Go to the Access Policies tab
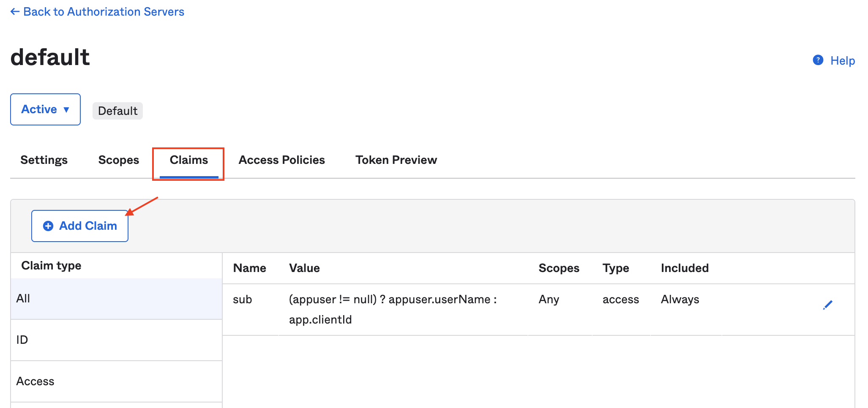This screenshot has height=408, width=868. (x=281, y=160)
